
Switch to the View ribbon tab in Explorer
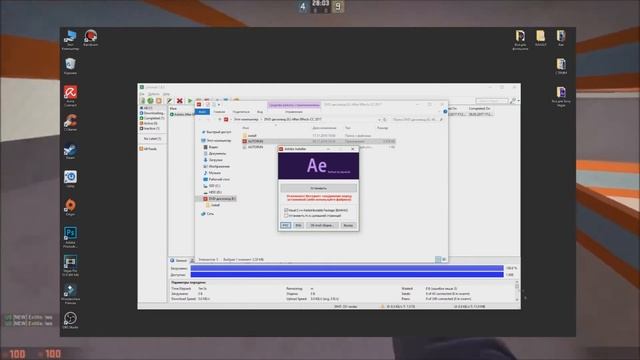[260, 111]
